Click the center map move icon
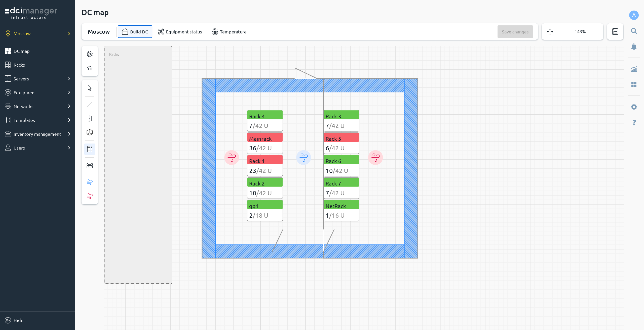644x330 pixels. click(x=550, y=32)
